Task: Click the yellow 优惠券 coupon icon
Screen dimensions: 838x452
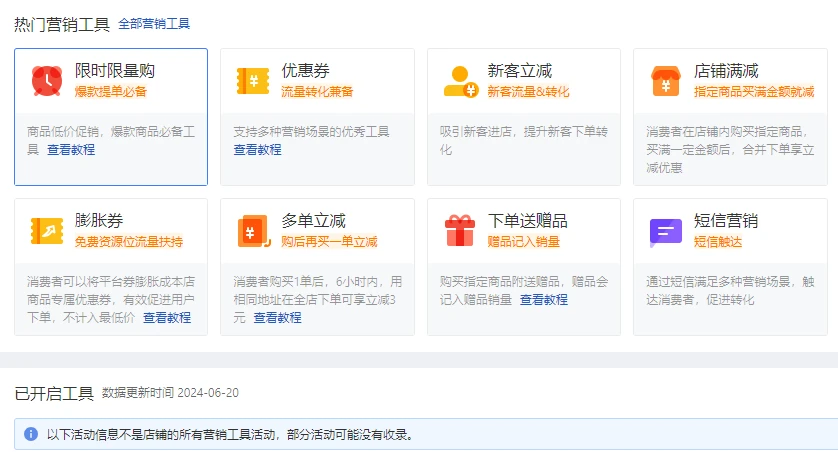Action: click(x=253, y=80)
